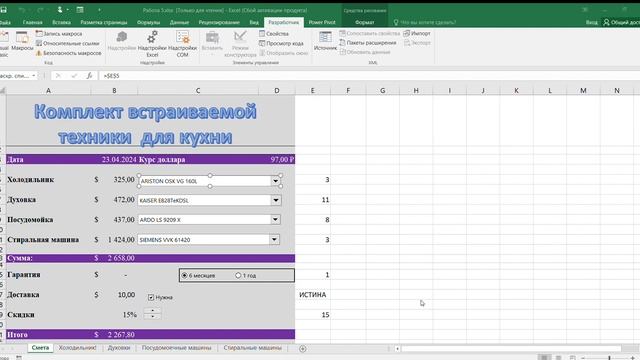This screenshot has width=640, height=360.
Task: Open the Вставка (Insert) ribbon tab
Action: pos(61,22)
